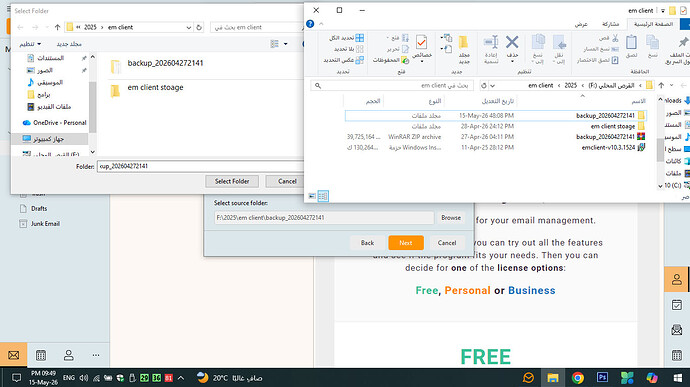Click the Explorer search box

(x=392, y=85)
